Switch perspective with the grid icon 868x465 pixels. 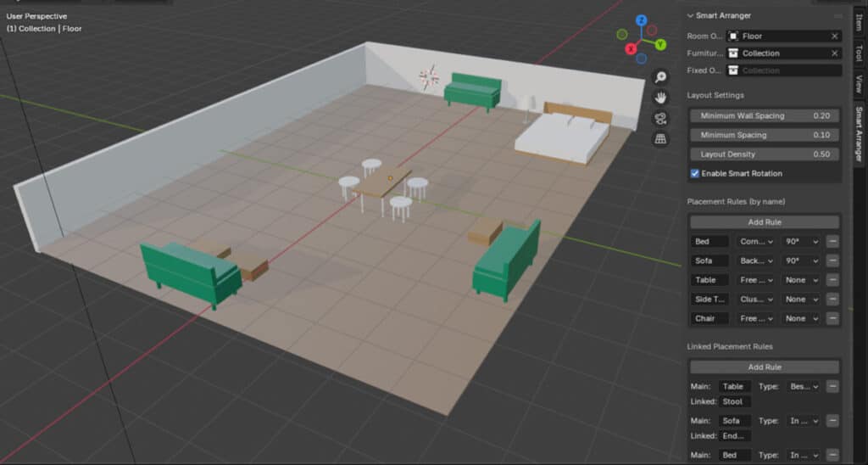click(x=660, y=139)
